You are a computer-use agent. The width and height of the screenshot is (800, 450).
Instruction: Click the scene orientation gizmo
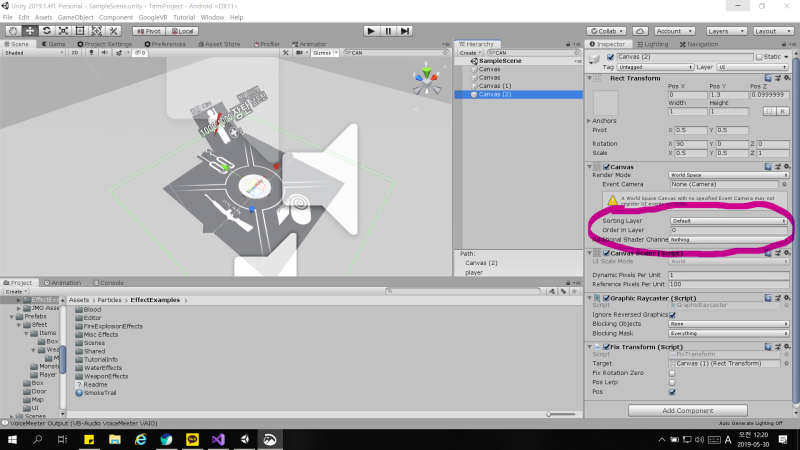[427, 81]
